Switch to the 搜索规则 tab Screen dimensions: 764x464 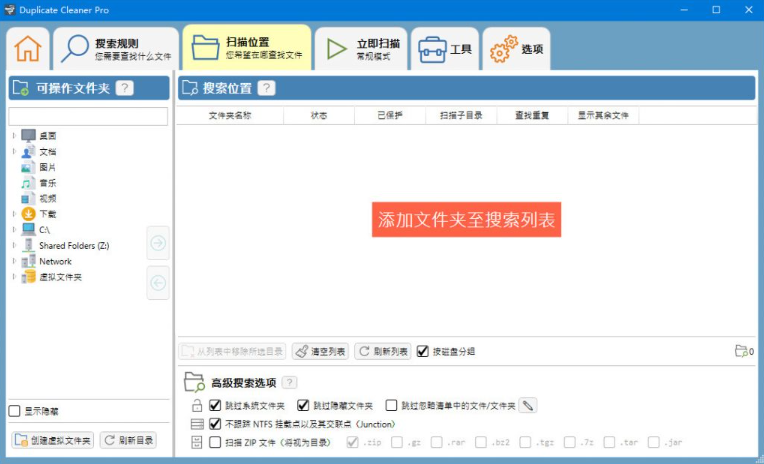(116, 49)
